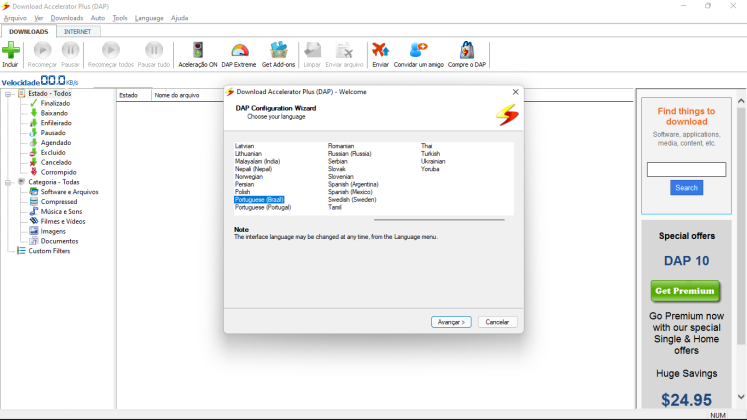Viewport: 747px width, 420px height.
Task: Open Custom Filters tree item
Action: (49, 251)
